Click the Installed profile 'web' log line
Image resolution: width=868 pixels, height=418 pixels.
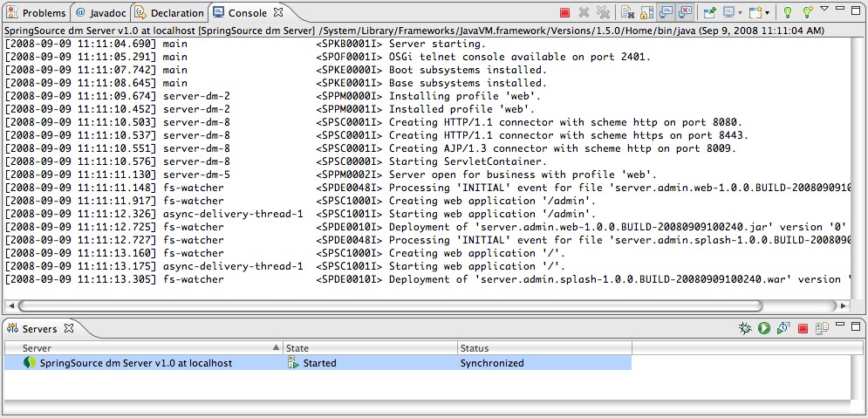270,110
